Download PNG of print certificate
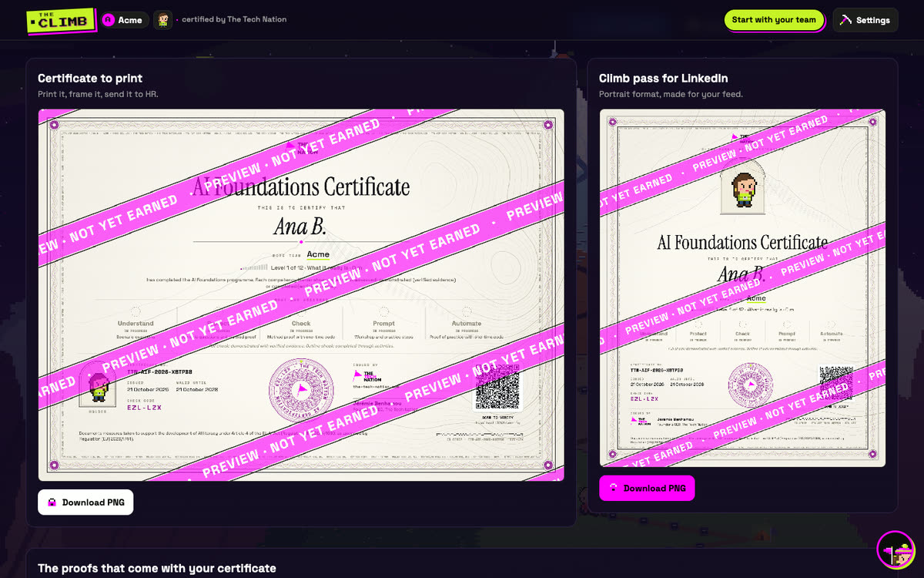The width and height of the screenshot is (924, 578). tap(85, 502)
